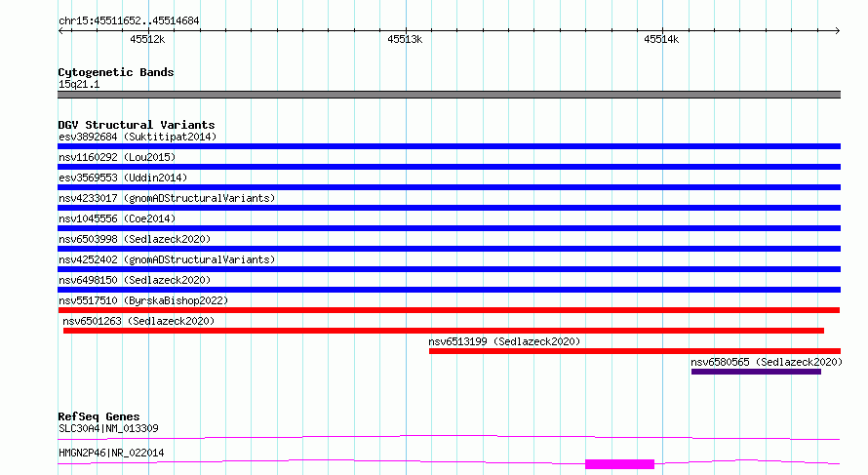Open variant nsv6501263 (Sedlazeck2020) label
The image size is (868, 475).
click(138, 321)
